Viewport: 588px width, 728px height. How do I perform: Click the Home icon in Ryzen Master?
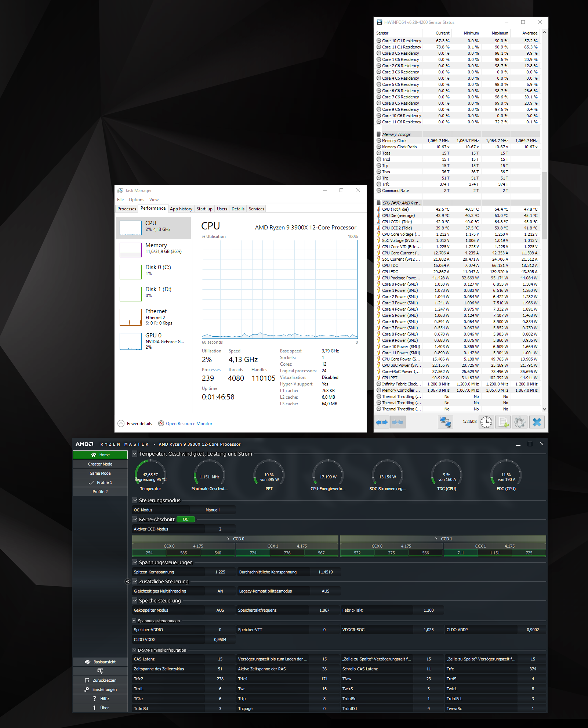(94, 455)
